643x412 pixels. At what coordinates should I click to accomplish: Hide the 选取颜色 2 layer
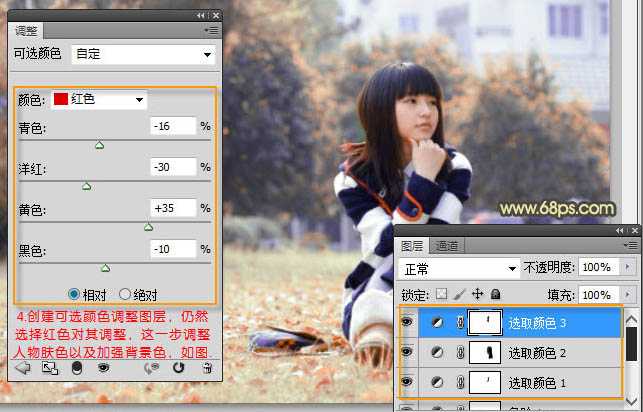coord(407,351)
